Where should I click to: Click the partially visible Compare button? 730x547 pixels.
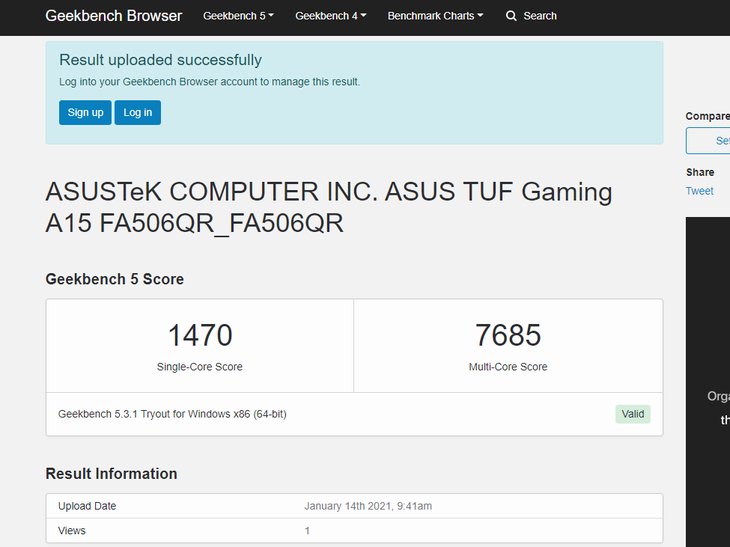[708, 141]
